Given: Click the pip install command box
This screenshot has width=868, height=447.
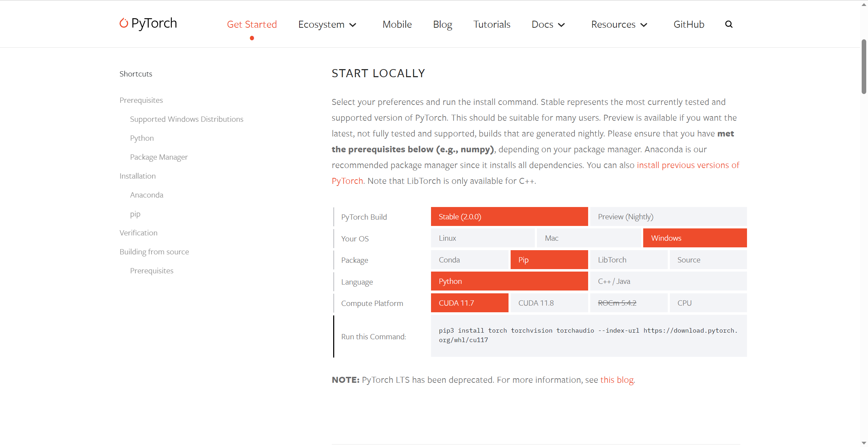Looking at the screenshot, I should [x=588, y=335].
